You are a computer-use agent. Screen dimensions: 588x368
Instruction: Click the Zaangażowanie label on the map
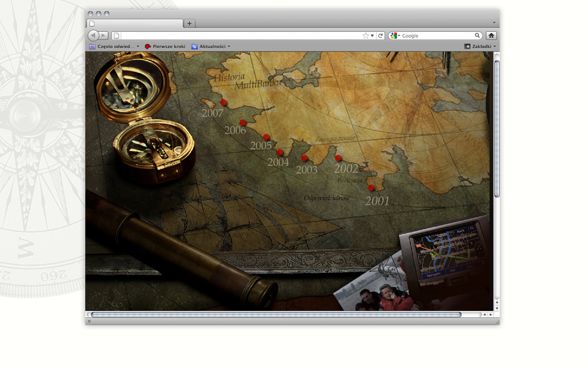pos(335,139)
